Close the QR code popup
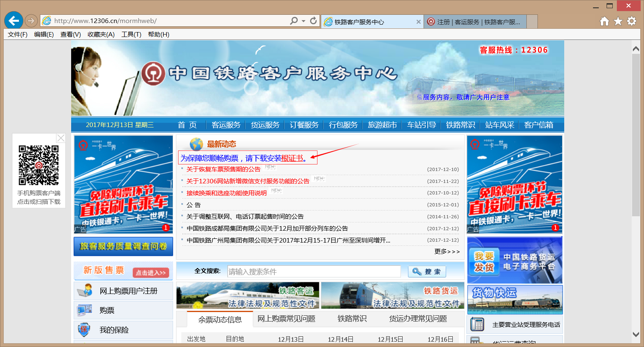Screen dimensions: 644x347 coord(60,138)
